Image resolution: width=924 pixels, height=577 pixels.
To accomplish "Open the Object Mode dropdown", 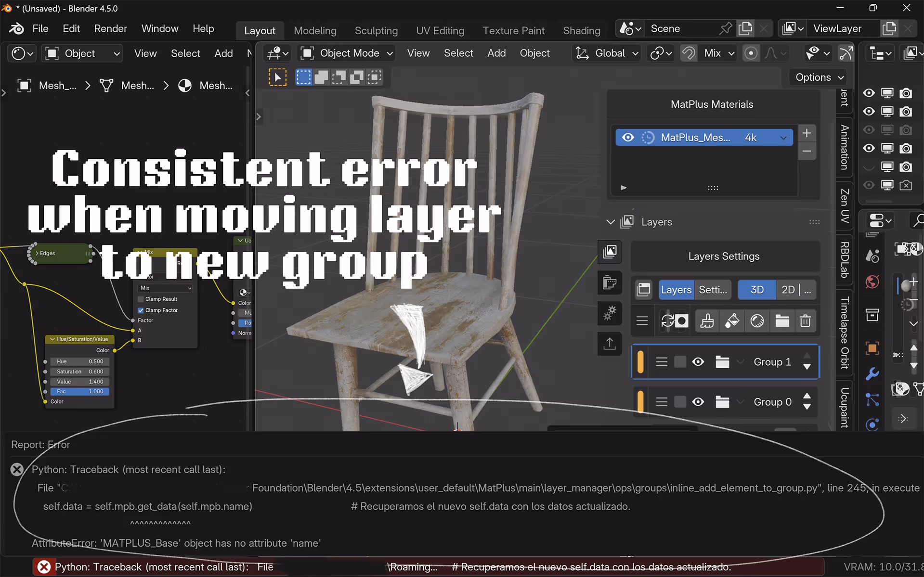I will 347,53.
